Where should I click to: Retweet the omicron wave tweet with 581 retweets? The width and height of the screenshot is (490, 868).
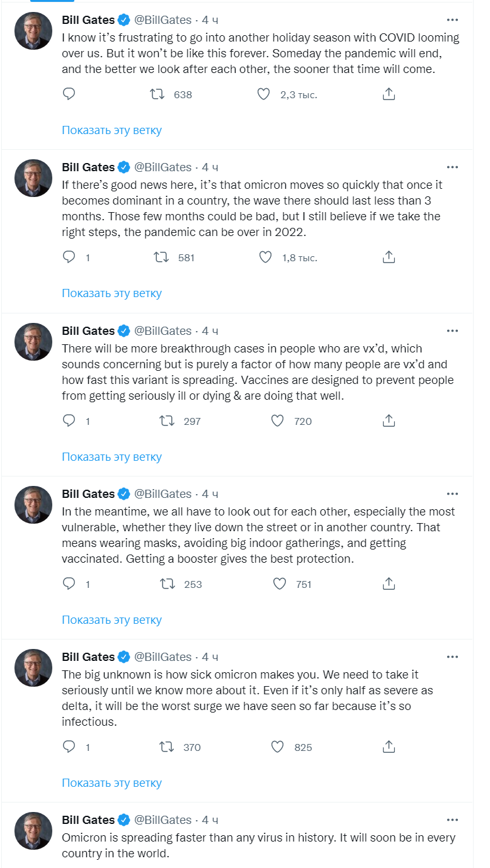[161, 257]
